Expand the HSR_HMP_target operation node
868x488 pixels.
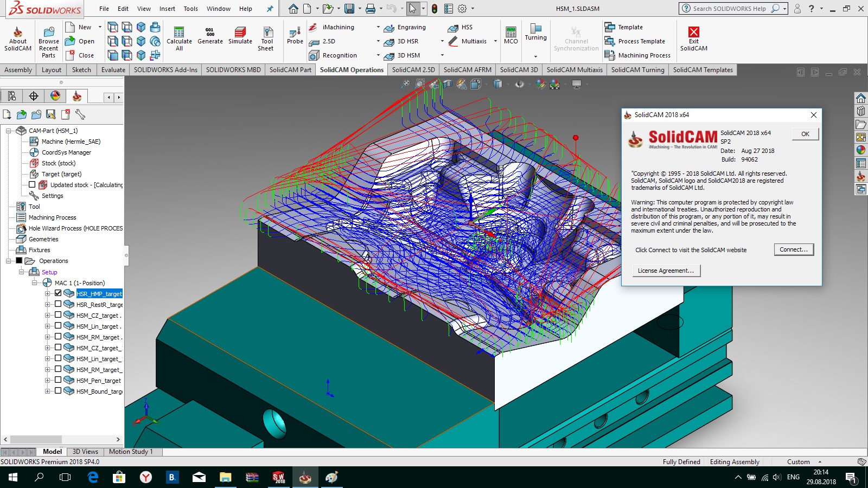(47, 294)
